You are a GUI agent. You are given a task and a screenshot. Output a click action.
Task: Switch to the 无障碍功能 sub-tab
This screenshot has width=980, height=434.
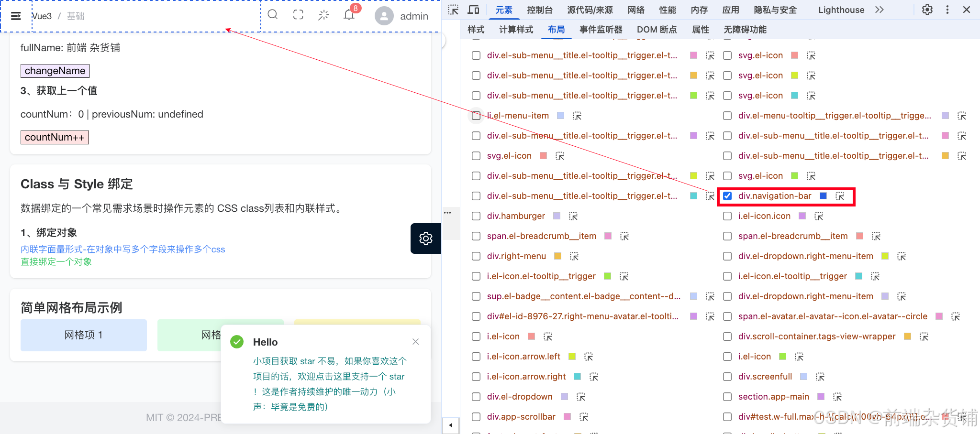pos(745,30)
